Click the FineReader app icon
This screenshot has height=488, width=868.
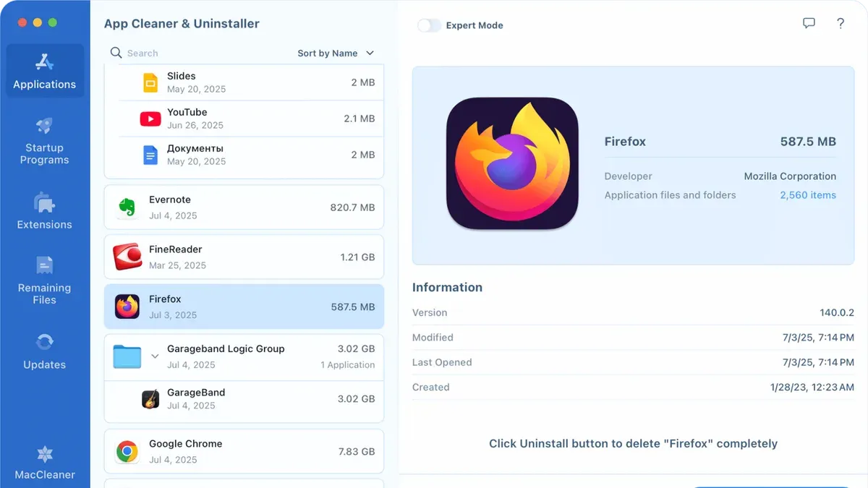tap(127, 257)
